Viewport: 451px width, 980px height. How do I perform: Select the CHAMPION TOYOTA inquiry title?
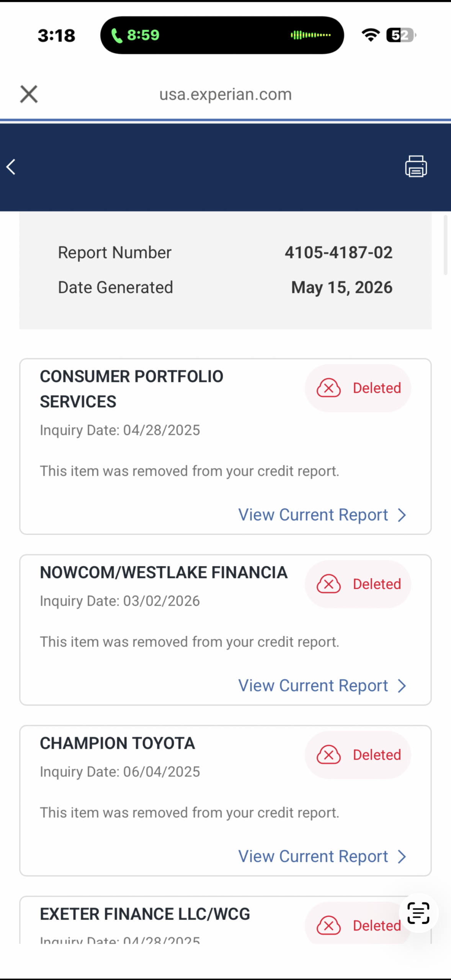(118, 743)
